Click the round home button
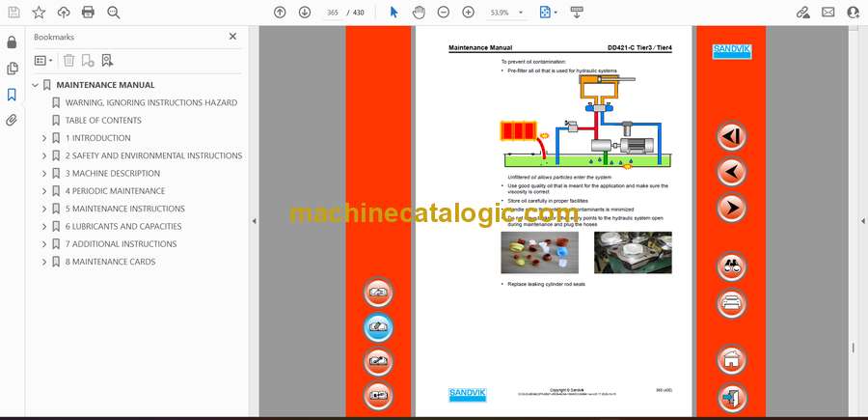This screenshot has width=868, height=420. pos(731,359)
